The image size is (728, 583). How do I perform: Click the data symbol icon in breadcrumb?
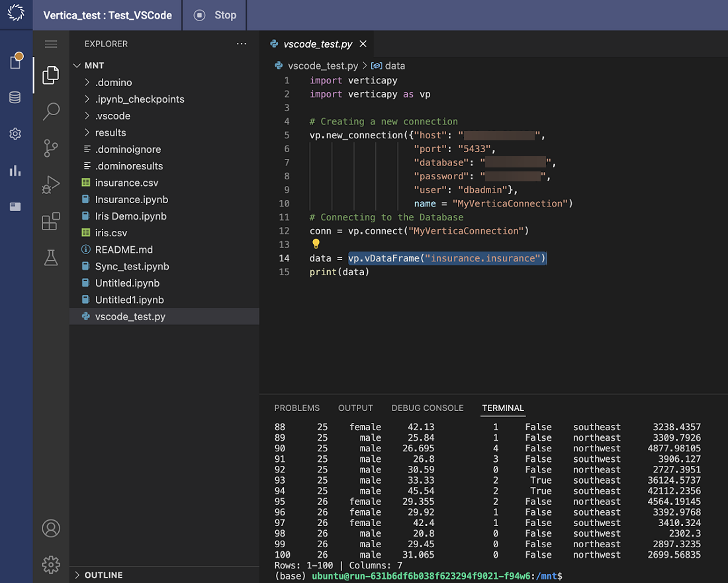377,66
